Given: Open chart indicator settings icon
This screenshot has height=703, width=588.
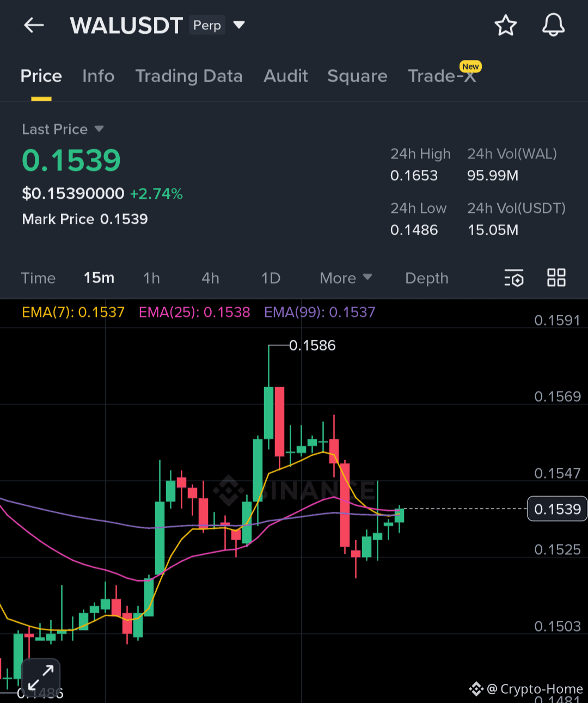Looking at the screenshot, I should coord(513,278).
